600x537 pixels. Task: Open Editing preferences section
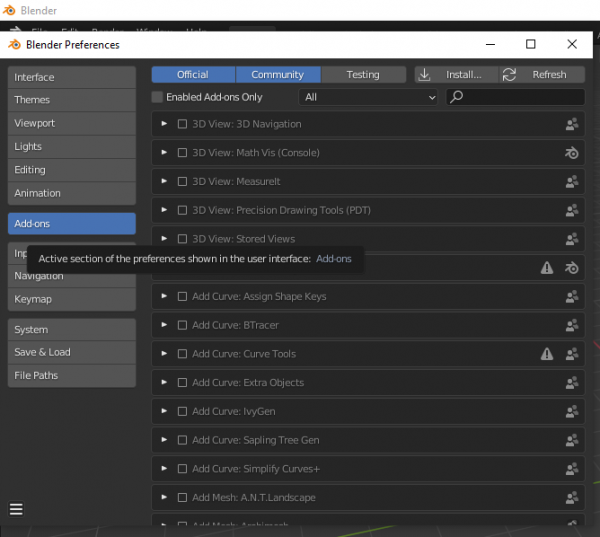[72, 170]
